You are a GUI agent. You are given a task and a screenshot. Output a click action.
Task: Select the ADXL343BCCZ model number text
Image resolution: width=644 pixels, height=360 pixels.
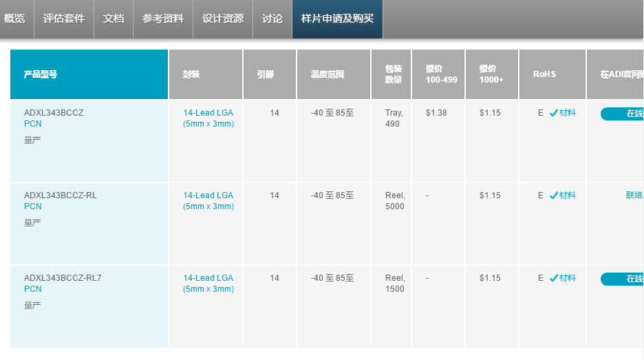[54, 113]
